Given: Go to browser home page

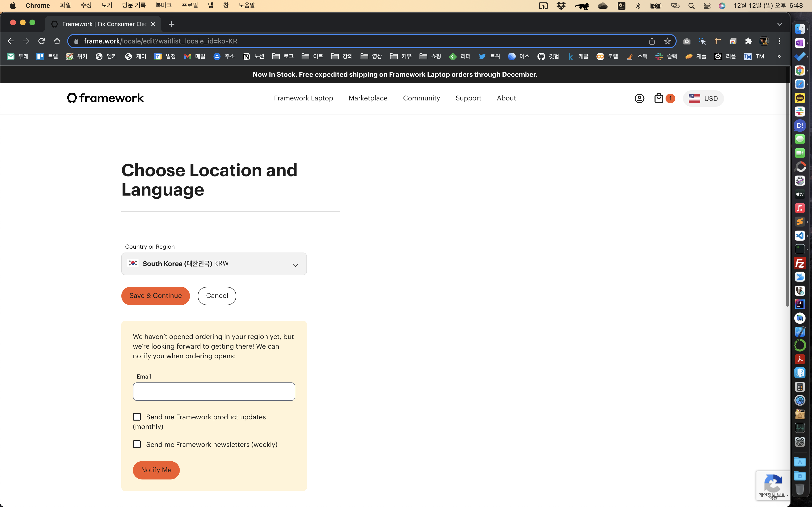Looking at the screenshot, I should (x=57, y=41).
